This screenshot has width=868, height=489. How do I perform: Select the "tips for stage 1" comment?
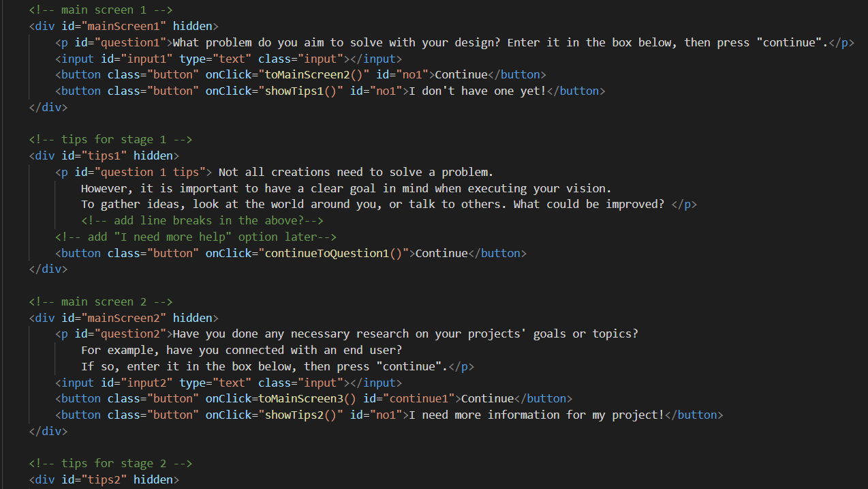pos(110,140)
